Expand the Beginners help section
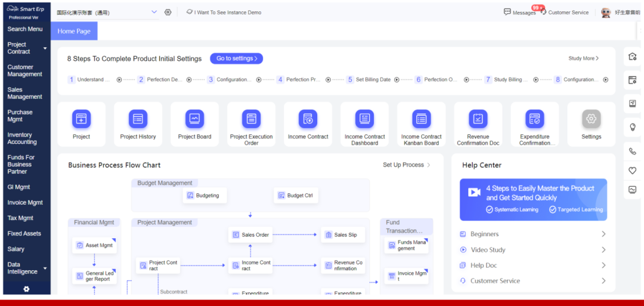 tap(603, 234)
